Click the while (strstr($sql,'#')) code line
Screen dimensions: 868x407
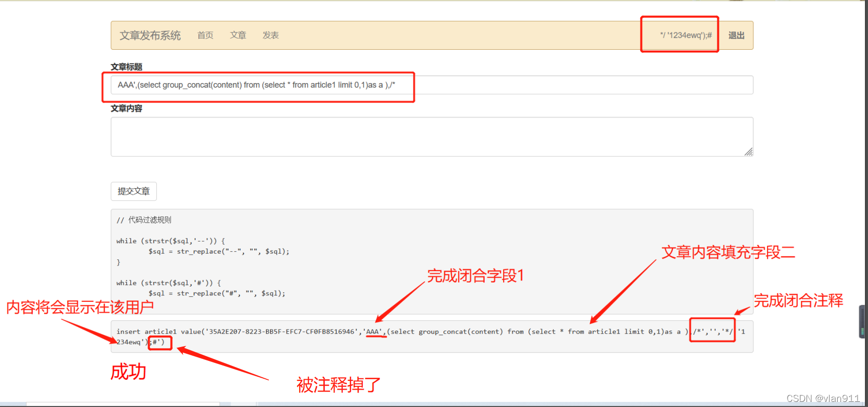point(169,283)
